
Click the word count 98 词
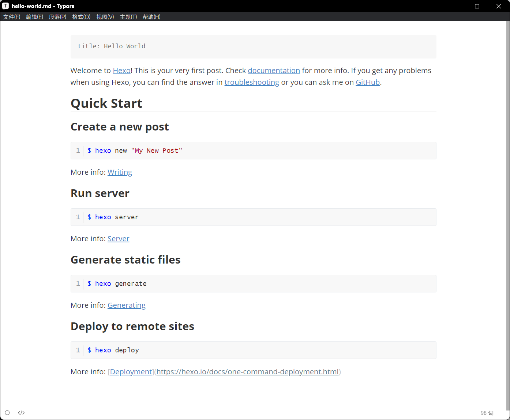(487, 413)
